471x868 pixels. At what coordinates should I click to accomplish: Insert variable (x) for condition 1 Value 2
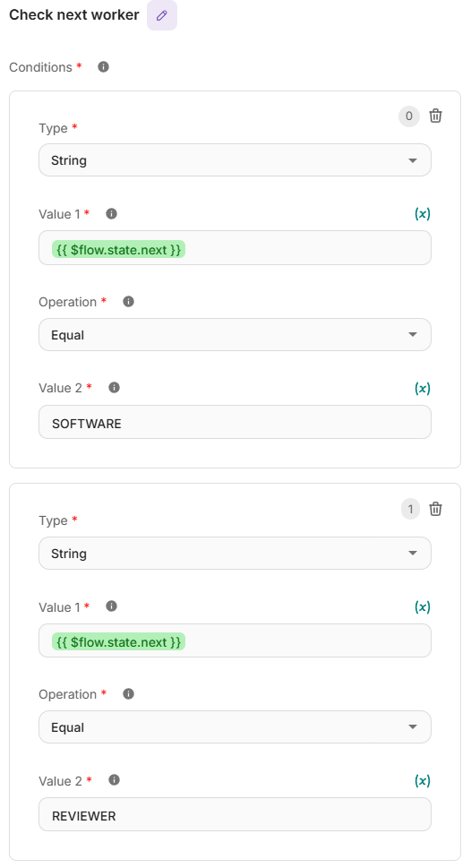coord(423,780)
